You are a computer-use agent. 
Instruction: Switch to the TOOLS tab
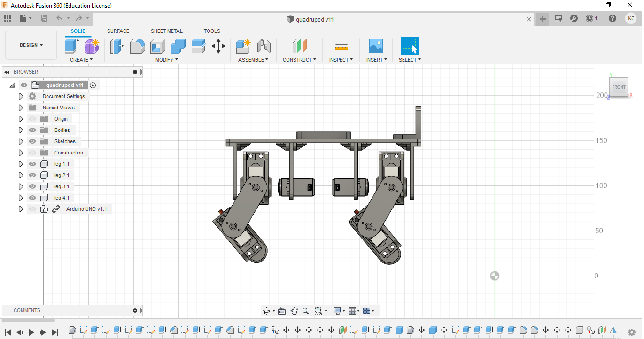click(x=212, y=31)
